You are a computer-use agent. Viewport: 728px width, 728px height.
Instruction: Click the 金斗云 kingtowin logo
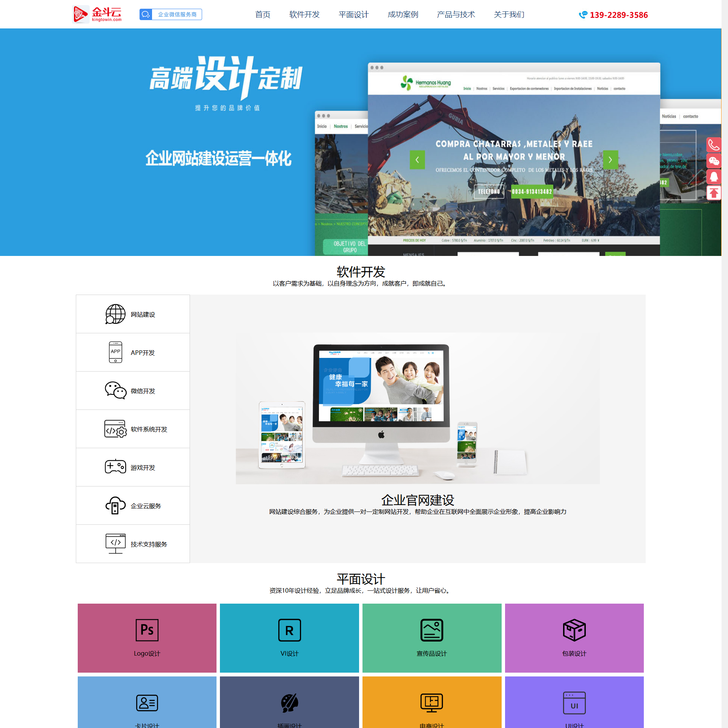click(97, 14)
